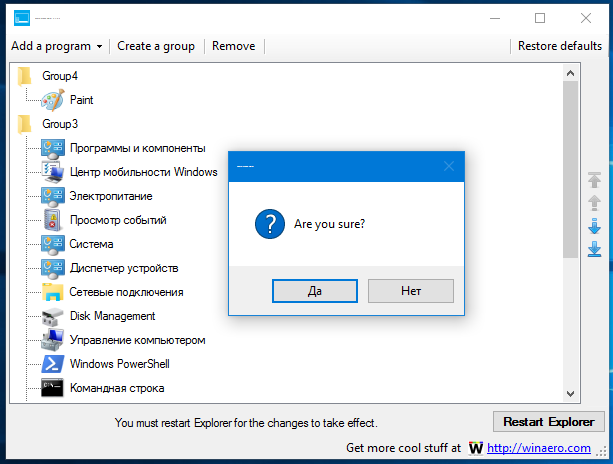The width and height of the screenshot is (613, 464).
Task: Click the Are you sure? text
Action: click(x=330, y=224)
